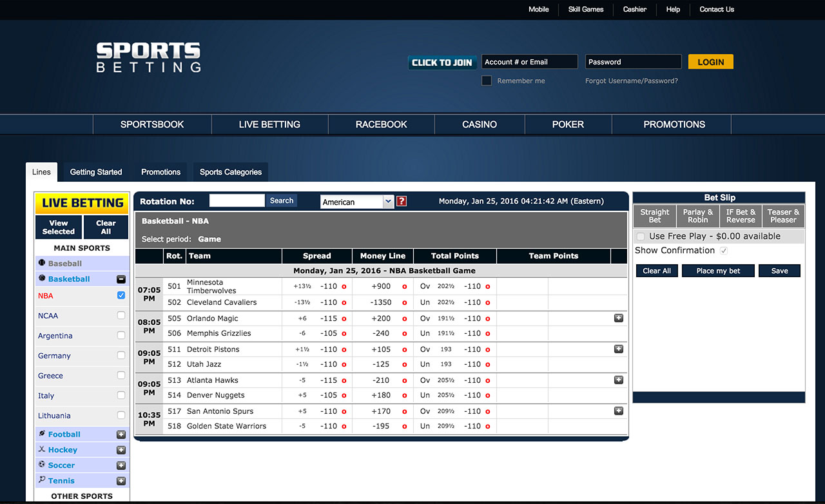Check the Germany league checkbox
825x504 pixels.
[121, 356]
